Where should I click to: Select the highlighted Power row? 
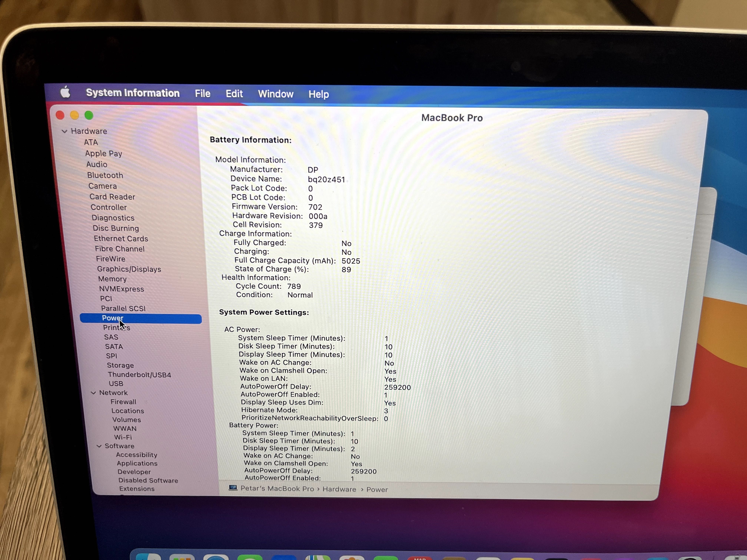click(x=141, y=318)
